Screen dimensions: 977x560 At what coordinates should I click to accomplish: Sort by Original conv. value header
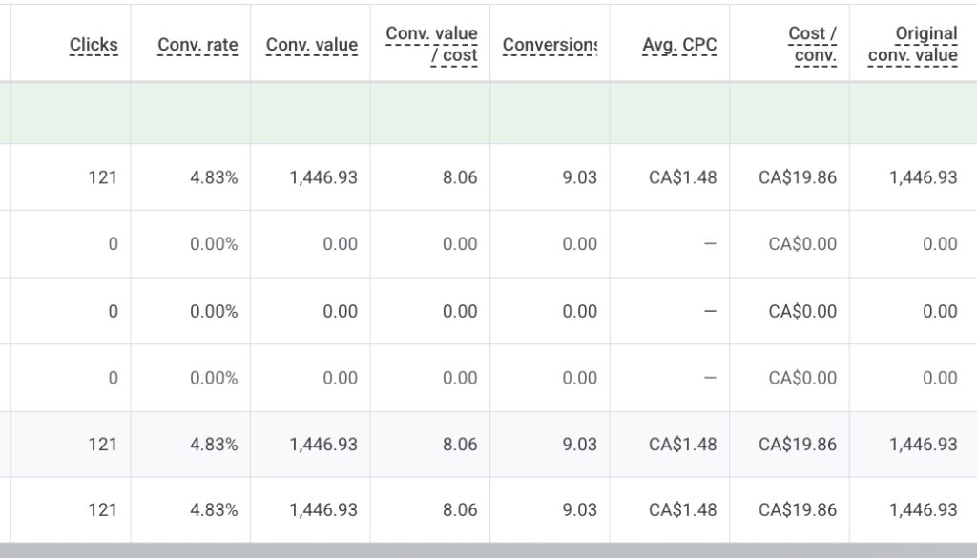913,44
